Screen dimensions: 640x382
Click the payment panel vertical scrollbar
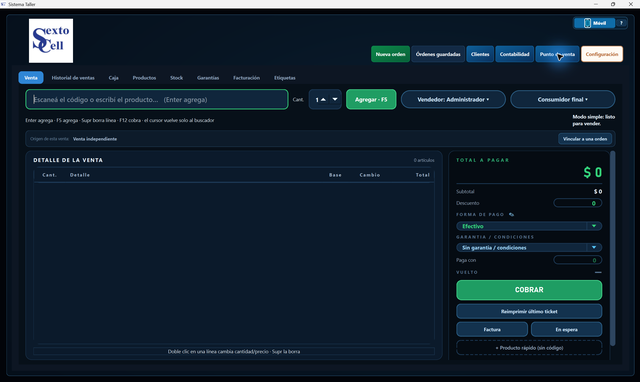612,248
